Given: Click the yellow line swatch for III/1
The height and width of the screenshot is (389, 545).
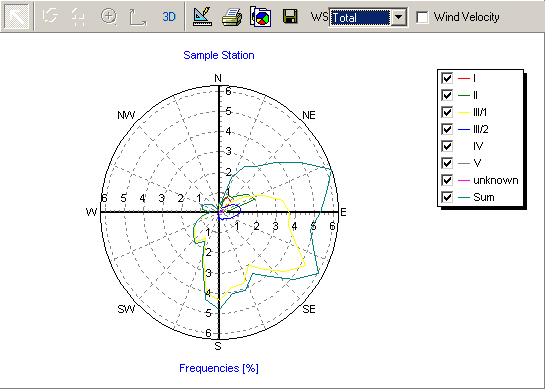Looking at the screenshot, I should [464, 113].
